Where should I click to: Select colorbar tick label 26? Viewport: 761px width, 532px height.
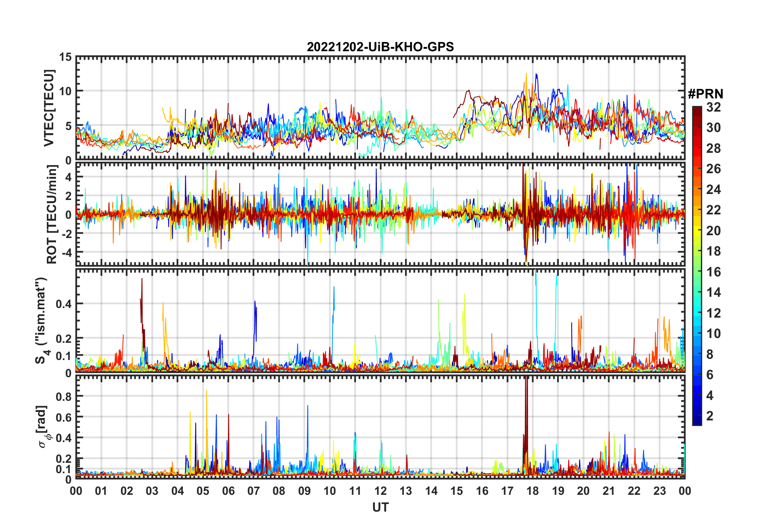pyautogui.click(x=713, y=169)
